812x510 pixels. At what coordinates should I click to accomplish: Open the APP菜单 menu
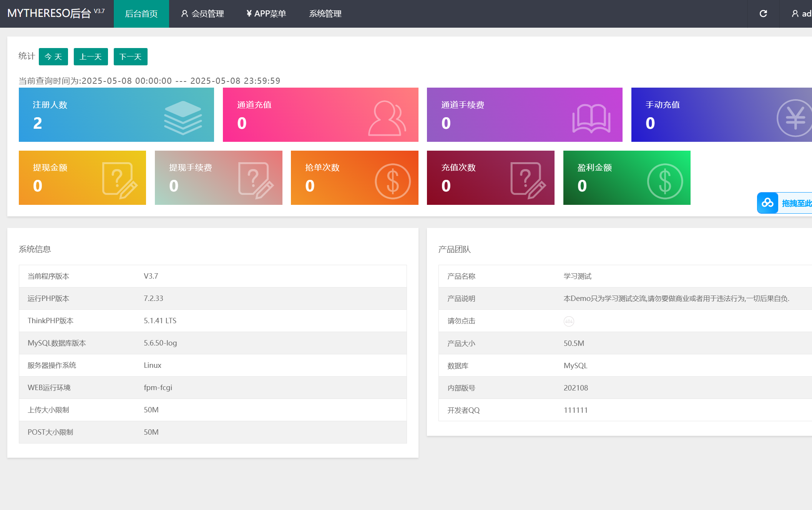pos(266,14)
